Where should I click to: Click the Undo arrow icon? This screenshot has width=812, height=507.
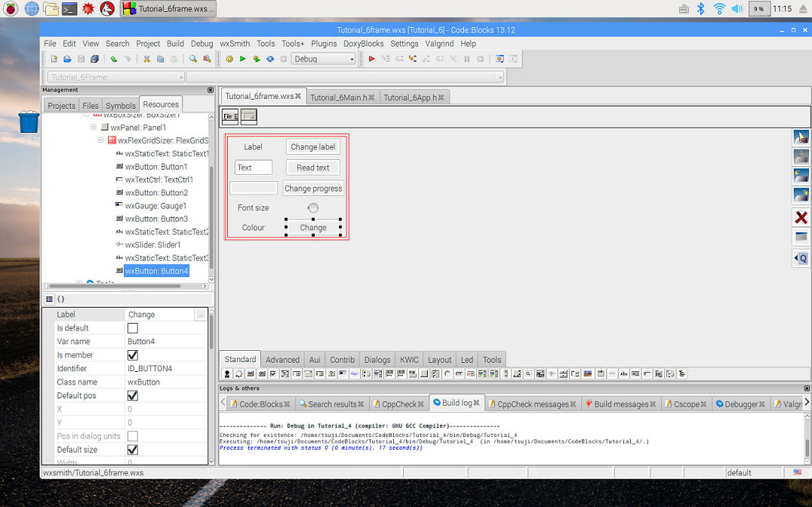114,59
